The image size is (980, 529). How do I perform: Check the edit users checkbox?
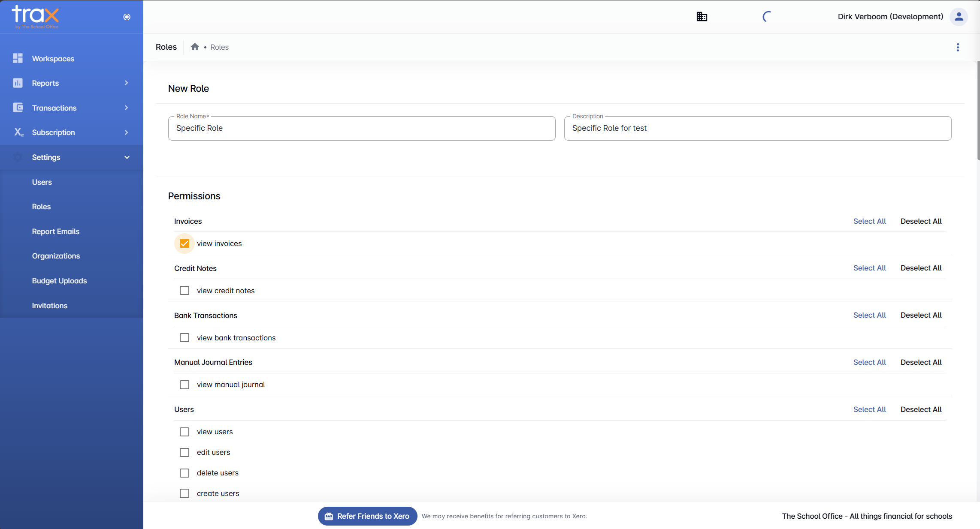185,452
